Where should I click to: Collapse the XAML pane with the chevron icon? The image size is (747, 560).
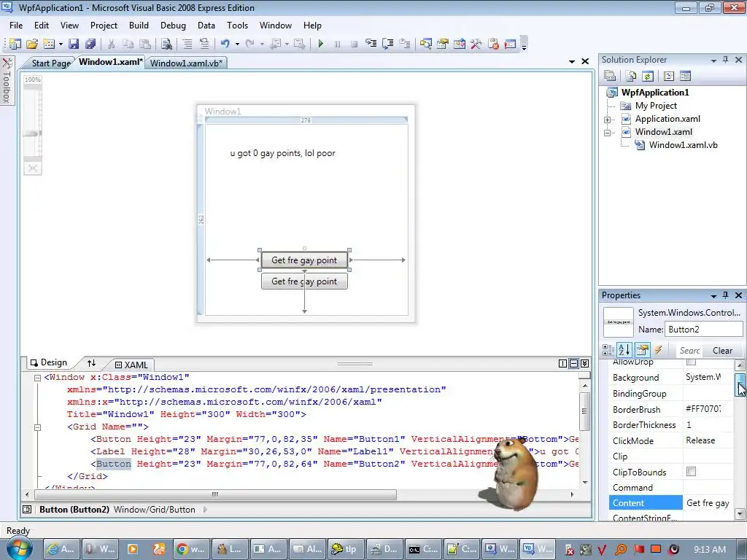(584, 364)
